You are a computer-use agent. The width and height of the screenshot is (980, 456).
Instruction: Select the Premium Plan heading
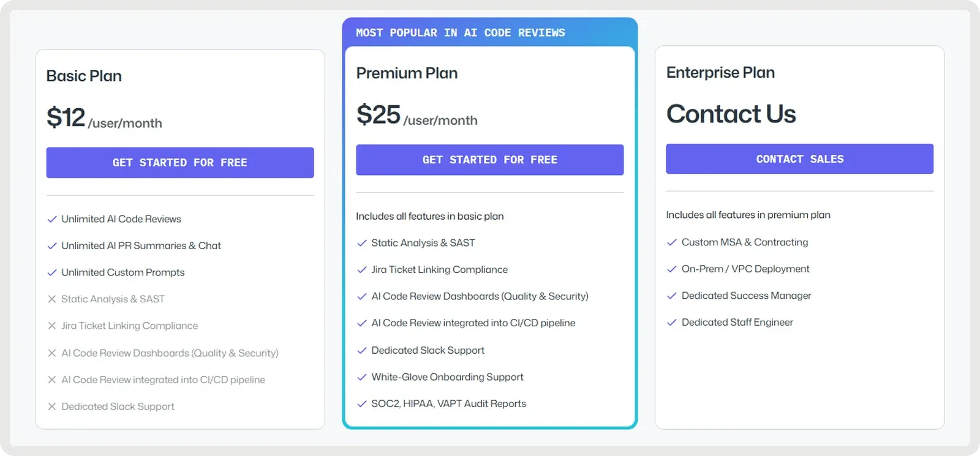click(x=407, y=73)
